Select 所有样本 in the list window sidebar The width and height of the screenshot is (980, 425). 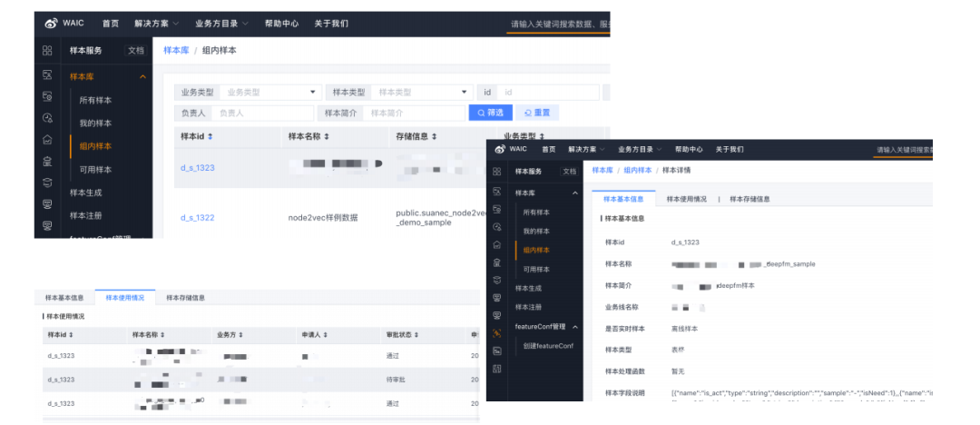point(95,100)
